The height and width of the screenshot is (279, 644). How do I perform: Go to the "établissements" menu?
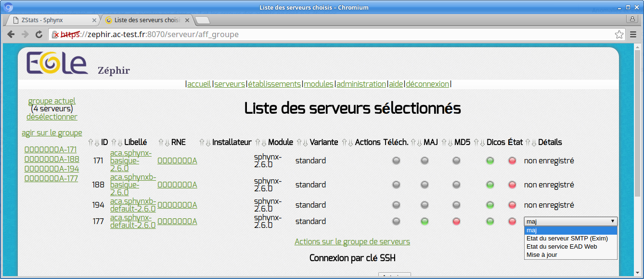click(274, 84)
